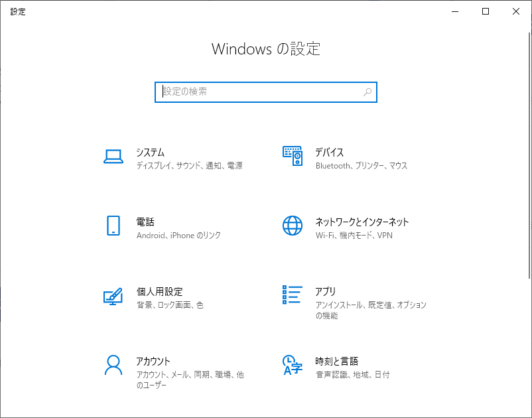Click the search magnifier icon
Screen dimensions: 532x418
point(367,92)
